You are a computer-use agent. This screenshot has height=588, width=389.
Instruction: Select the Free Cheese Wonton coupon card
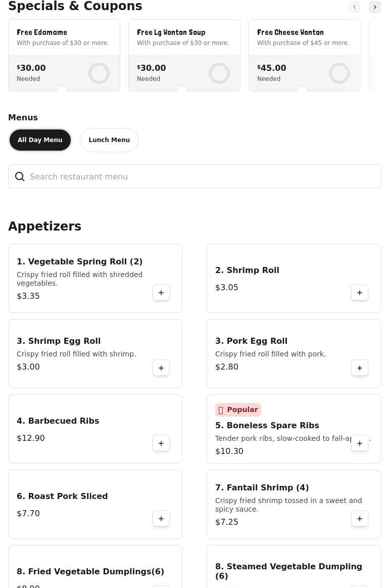305,55
